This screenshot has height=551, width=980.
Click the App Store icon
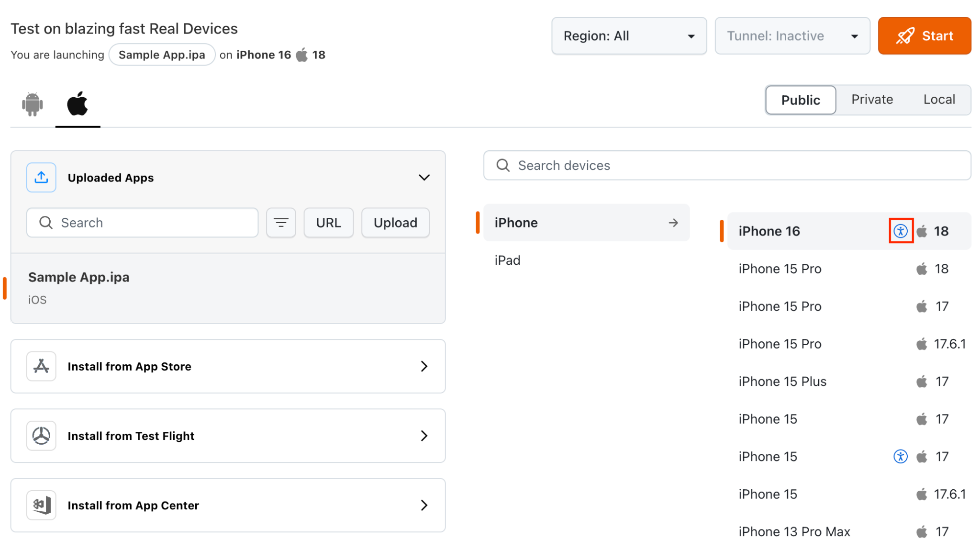coord(41,366)
